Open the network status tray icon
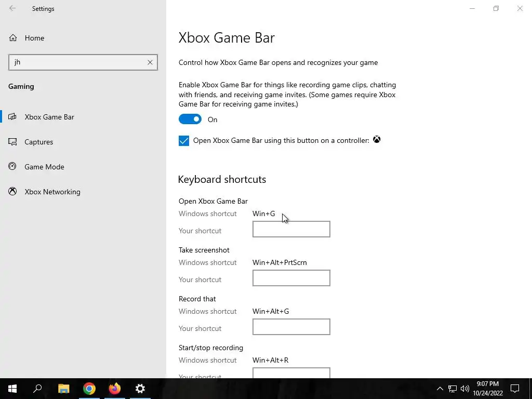Viewport: 532px width, 399px height. pyautogui.click(x=453, y=389)
